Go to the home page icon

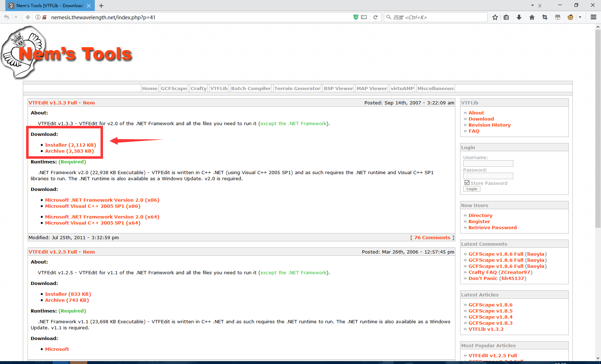532,17
